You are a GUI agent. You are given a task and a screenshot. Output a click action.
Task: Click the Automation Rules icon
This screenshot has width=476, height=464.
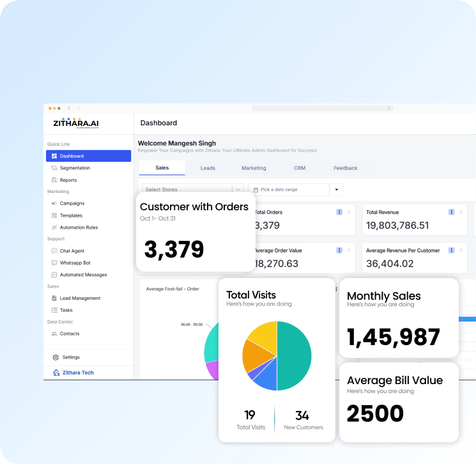pyautogui.click(x=54, y=228)
